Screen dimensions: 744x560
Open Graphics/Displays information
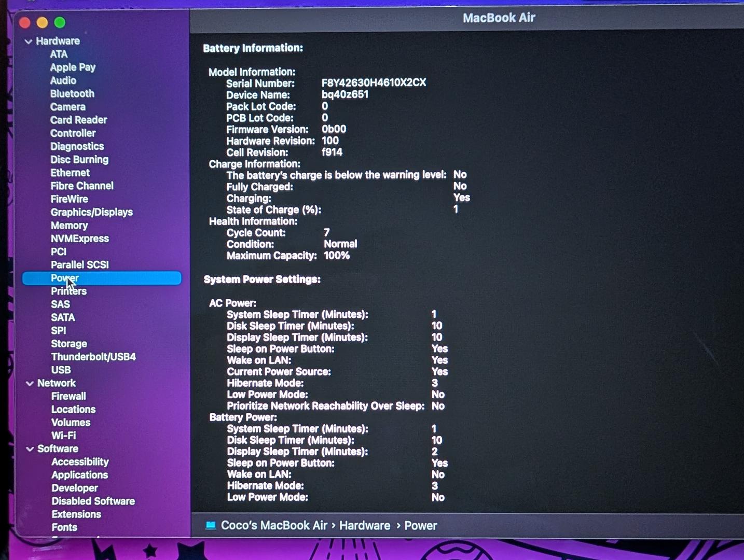[92, 213]
